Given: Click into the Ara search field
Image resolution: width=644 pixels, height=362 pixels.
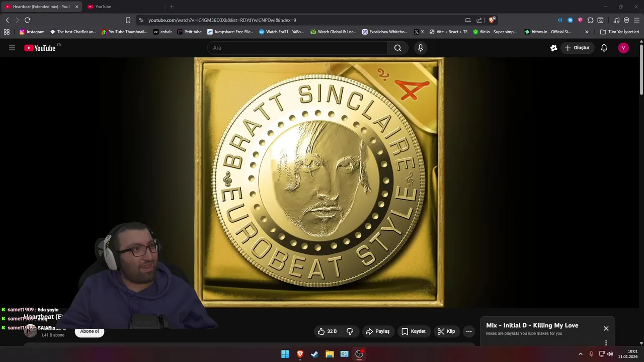Looking at the screenshot, I should (x=297, y=48).
